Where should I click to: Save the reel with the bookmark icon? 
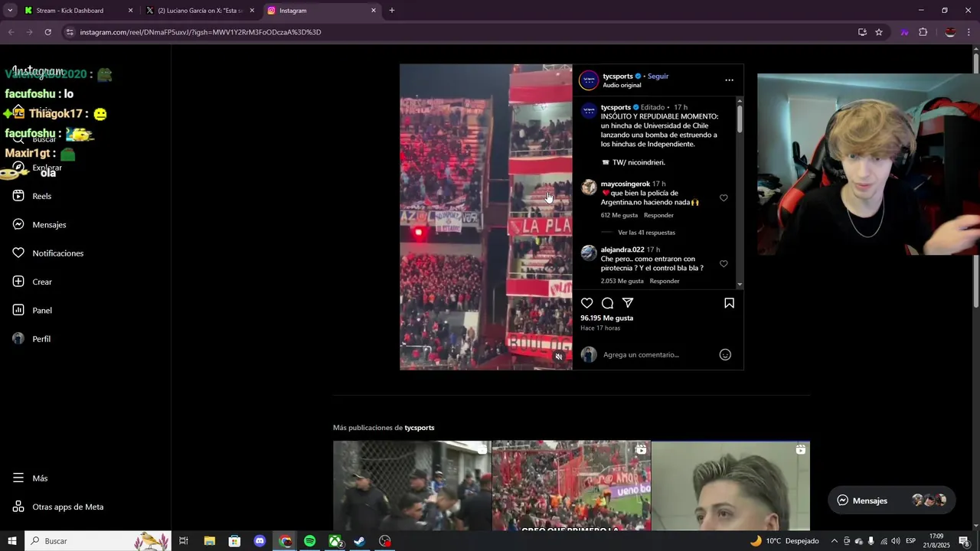(729, 303)
